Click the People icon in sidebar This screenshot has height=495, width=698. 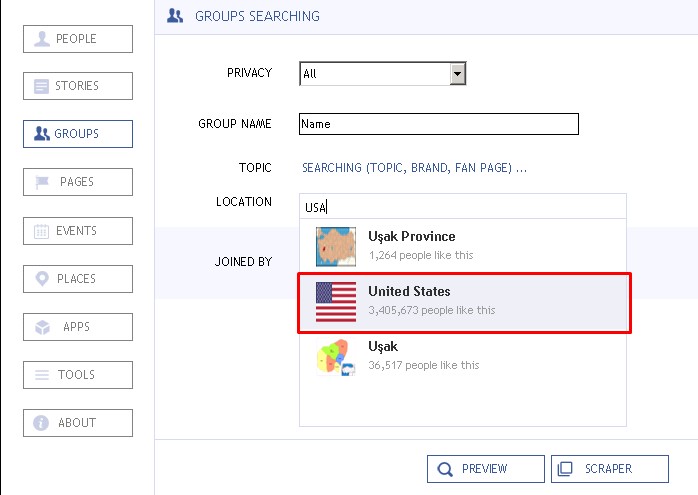(x=41, y=39)
